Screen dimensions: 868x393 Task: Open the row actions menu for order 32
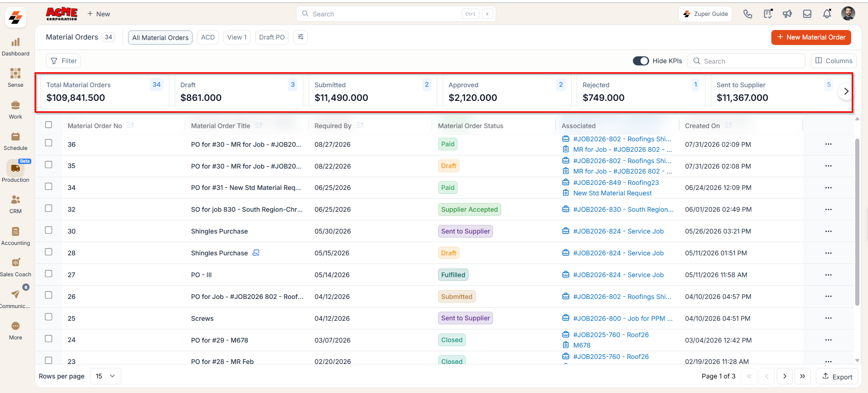(829, 209)
